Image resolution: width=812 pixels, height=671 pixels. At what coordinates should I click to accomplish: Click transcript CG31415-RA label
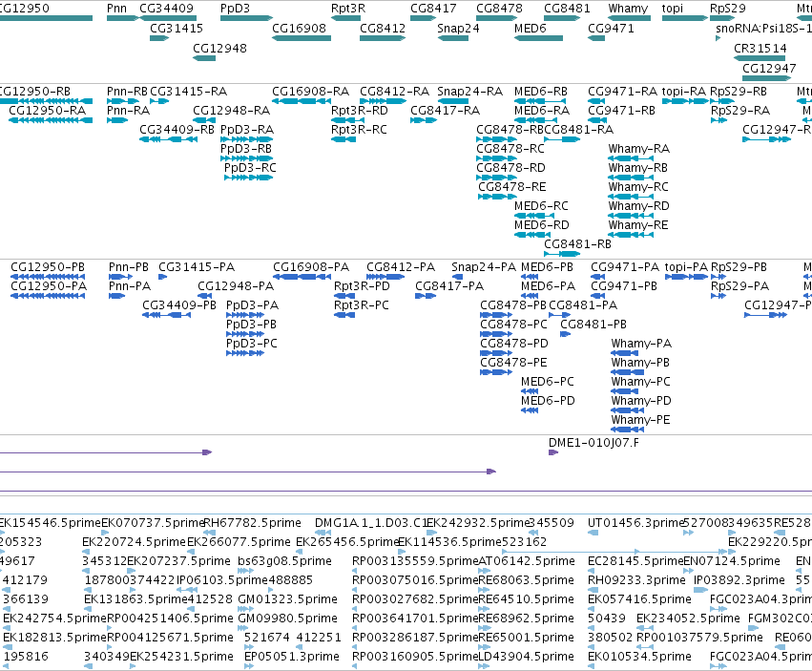(189, 92)
